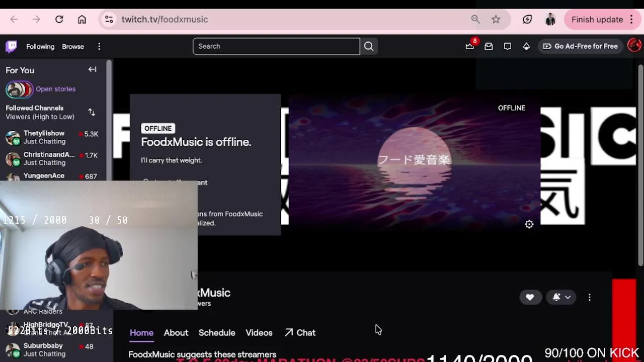
Task: Switch to the Schedule tab
Action: 217,333
